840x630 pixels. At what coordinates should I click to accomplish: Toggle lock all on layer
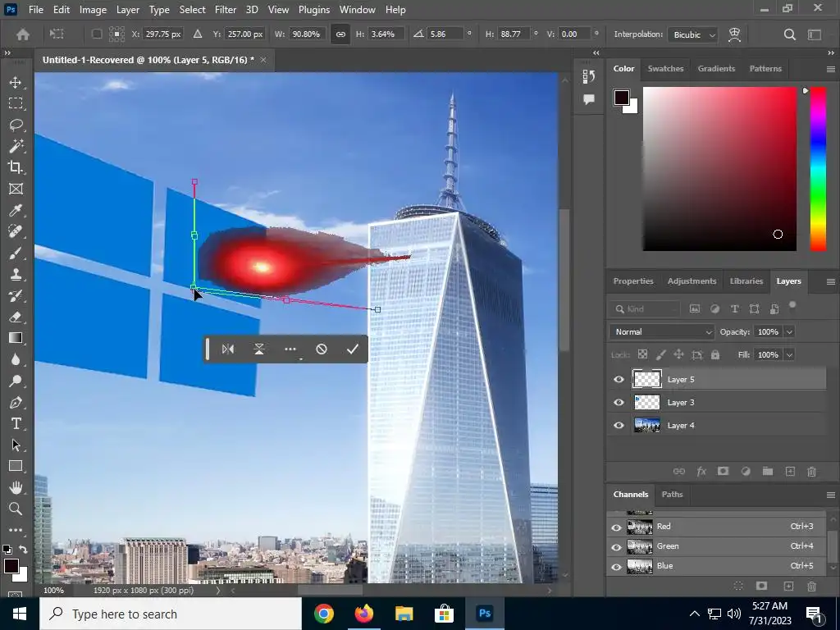[715, 354]
